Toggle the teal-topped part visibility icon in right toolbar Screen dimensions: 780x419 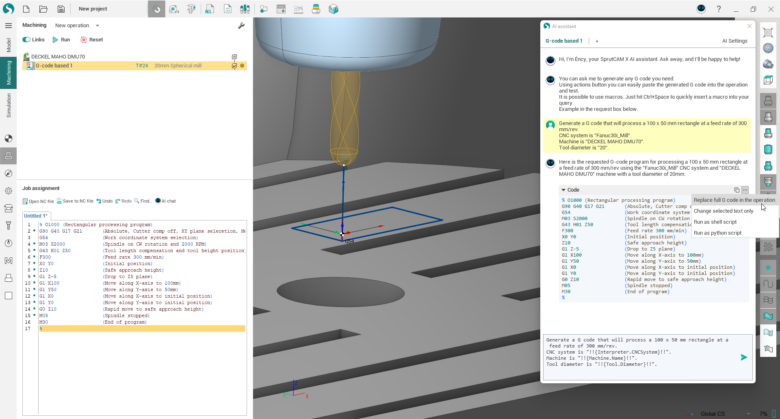tap(768, 133)
